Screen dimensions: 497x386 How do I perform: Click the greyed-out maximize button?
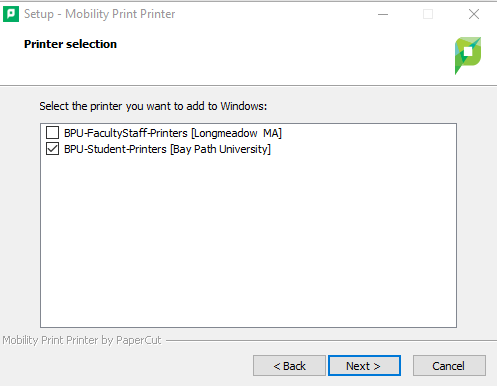pyautogui.click(x=428, y=14)
